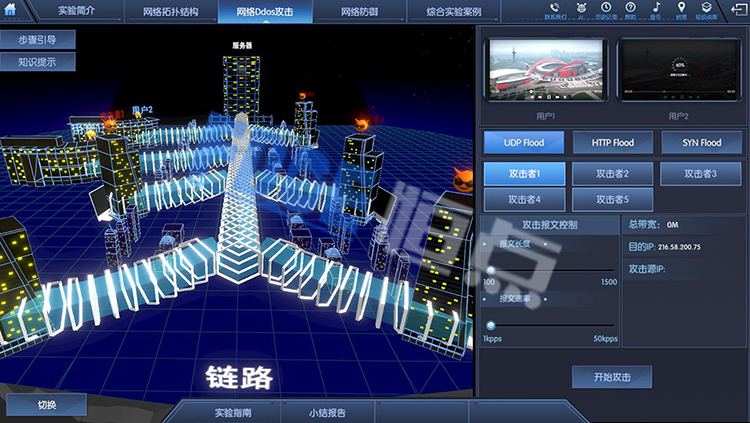
Task: Toggle the 攻击者5 attacker button
Action: (612, 200)
